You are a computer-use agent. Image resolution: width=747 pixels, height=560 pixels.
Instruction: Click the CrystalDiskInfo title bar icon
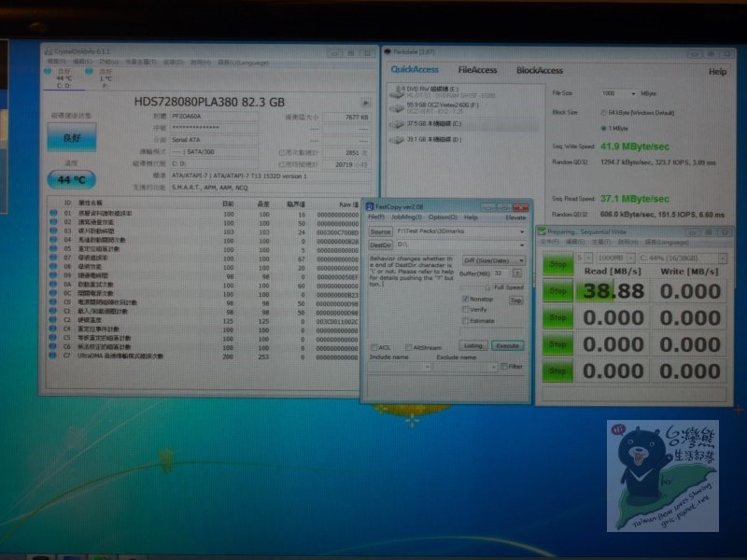[49, 51]
